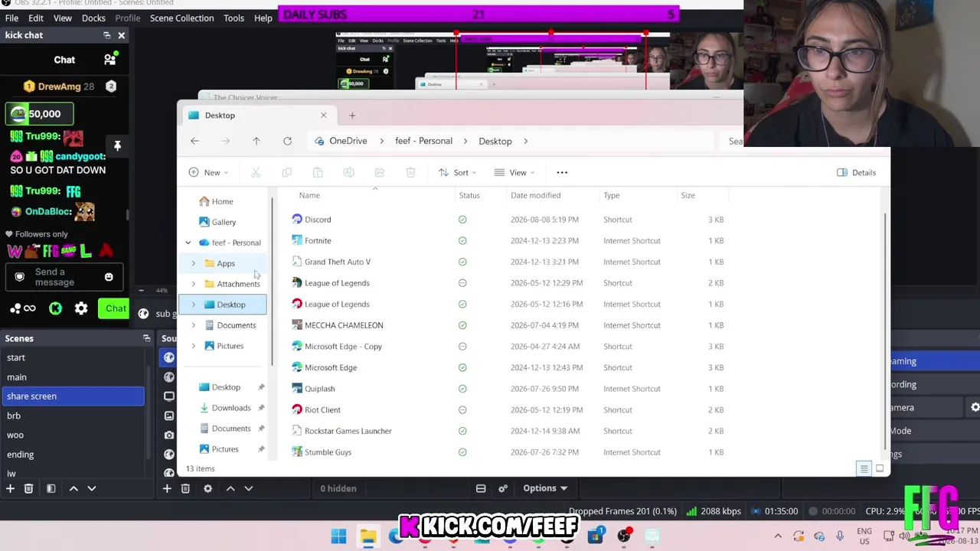Click the Send a message chat field
The image size is (980, 551).
click(x=64, y=277)
